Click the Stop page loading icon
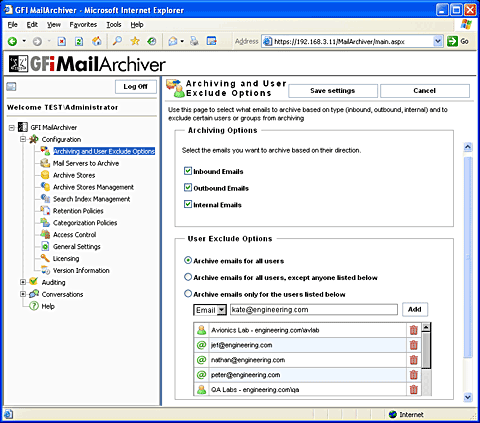 pyautogui.click(x=62, y=41)
